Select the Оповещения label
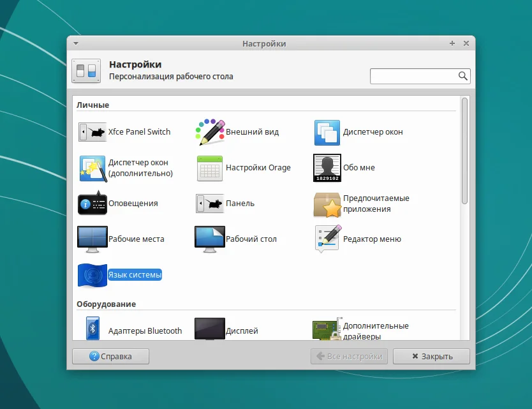532x409 pixels. (x=133, y=204)
